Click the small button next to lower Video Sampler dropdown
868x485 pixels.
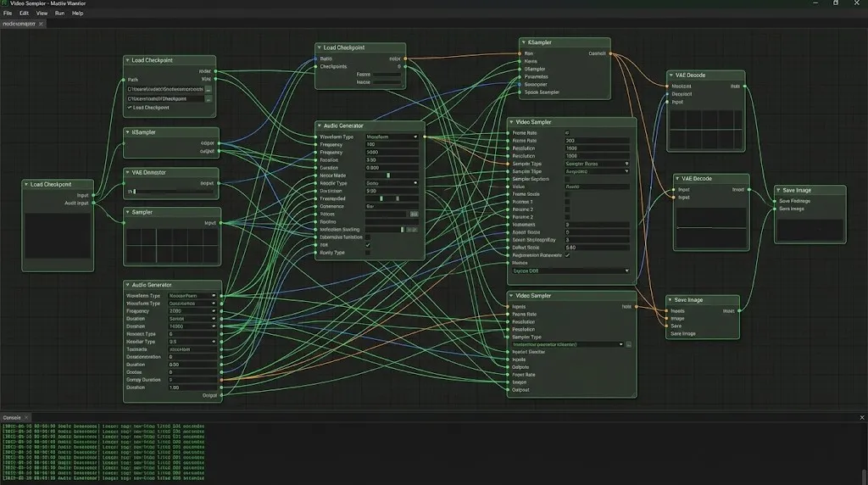tap(628, 344)
